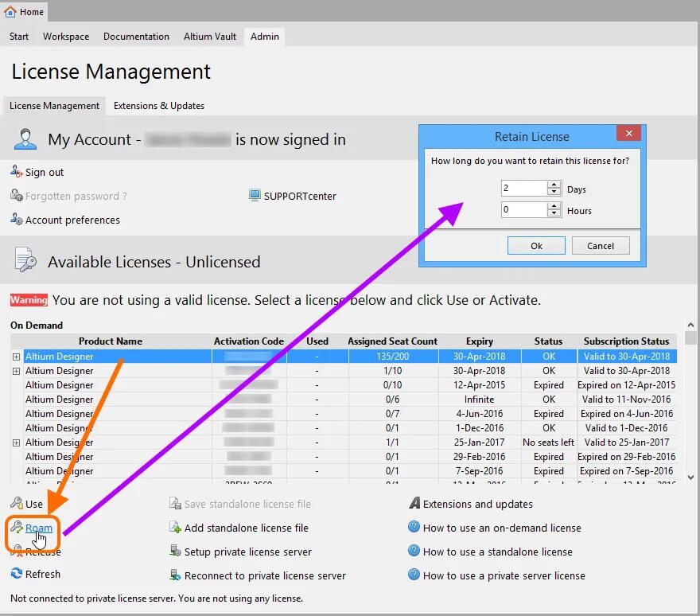The image size is (700, 616).
Task: Click the Expiry column header
Action: pos(480,341)
